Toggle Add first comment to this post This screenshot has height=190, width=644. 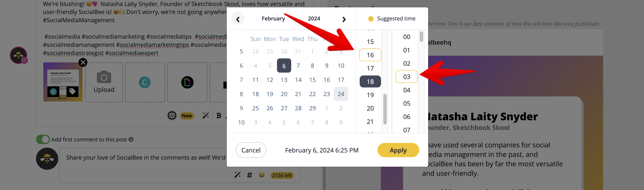(x=43, y=139)
